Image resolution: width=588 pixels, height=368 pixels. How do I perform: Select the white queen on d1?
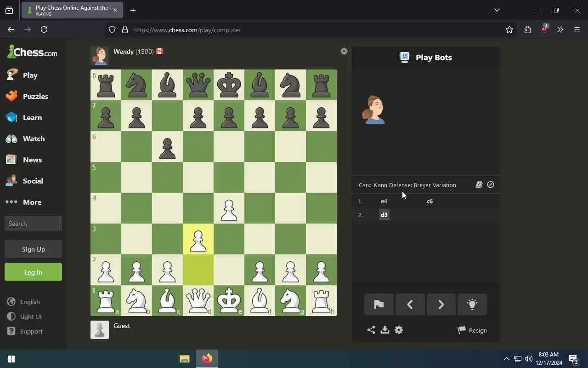[198, 301]
